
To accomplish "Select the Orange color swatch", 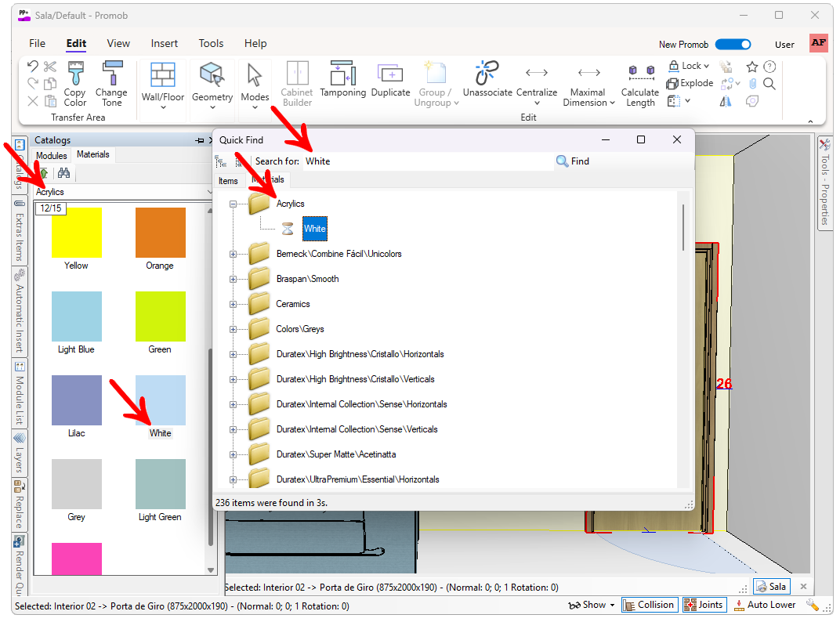I will (x=160, y=233).
